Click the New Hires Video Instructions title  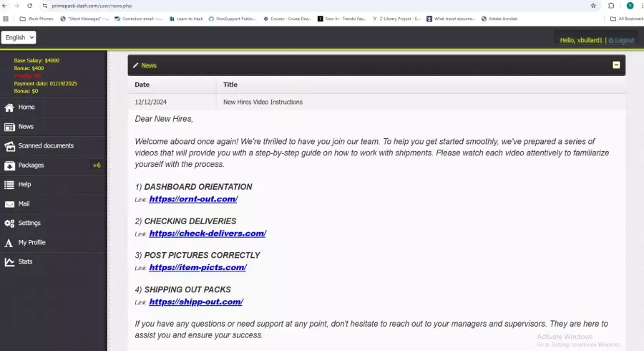point(263,102)
